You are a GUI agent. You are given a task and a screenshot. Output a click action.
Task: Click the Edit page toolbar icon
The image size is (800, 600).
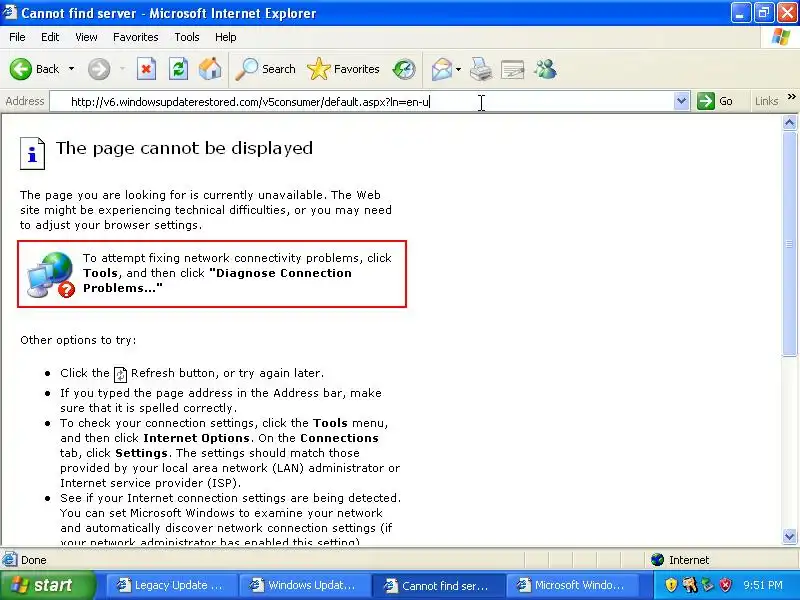click(x=513, y=69)
